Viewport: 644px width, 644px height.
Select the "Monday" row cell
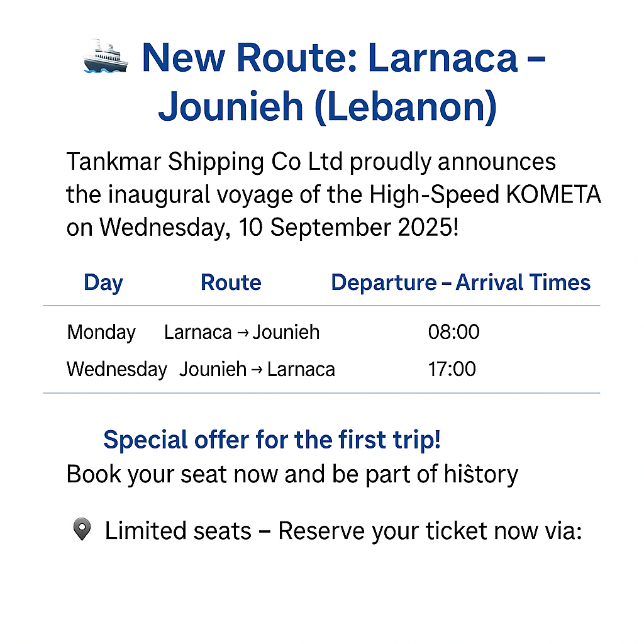pyautogui.click(x=101, y=332)
